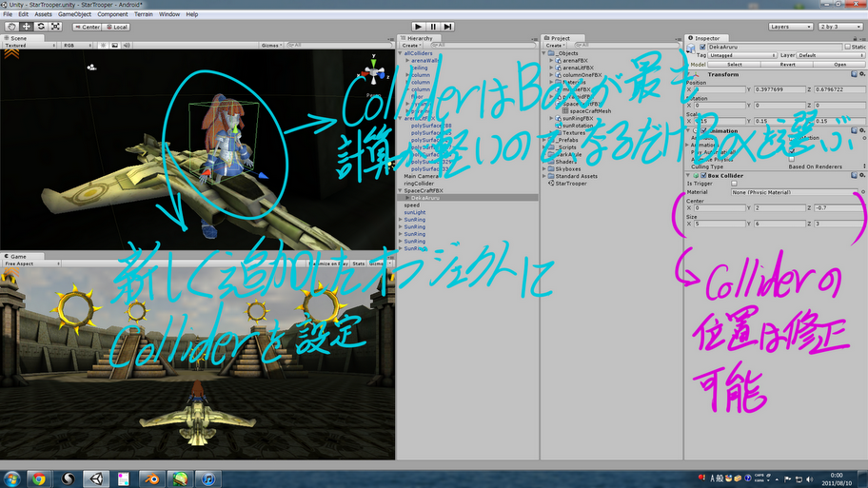Select the Move (translate) tool
The image size is (868, 488).
coord(26,27)
